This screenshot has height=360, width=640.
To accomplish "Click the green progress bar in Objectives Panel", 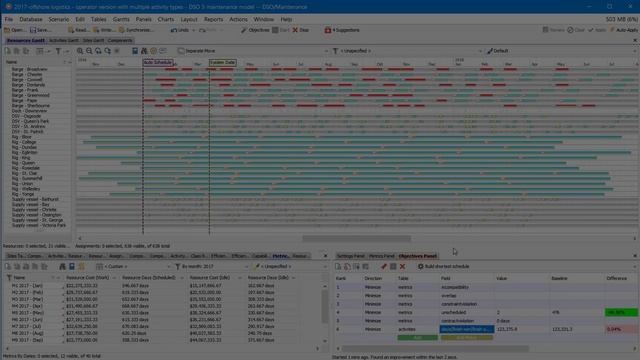I will click(418, 338).
